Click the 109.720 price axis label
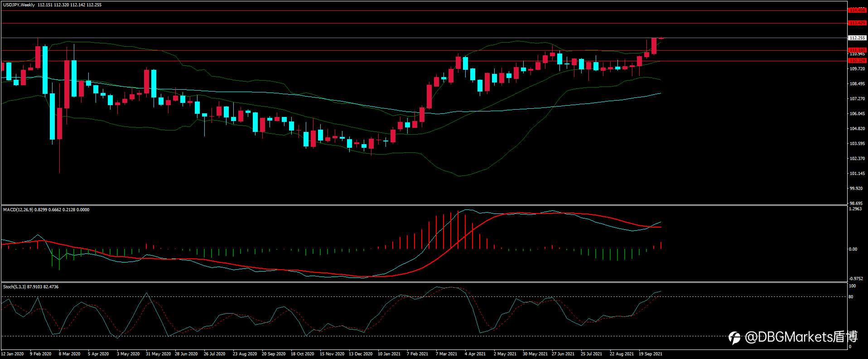Screen dimensions: 868x359 pyautogui.click(x=858, y=69)
